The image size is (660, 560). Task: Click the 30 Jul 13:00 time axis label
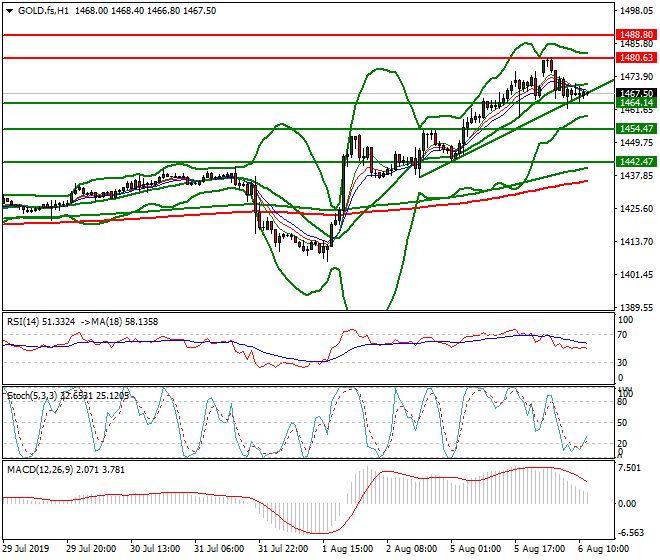(x=155, y=549)
